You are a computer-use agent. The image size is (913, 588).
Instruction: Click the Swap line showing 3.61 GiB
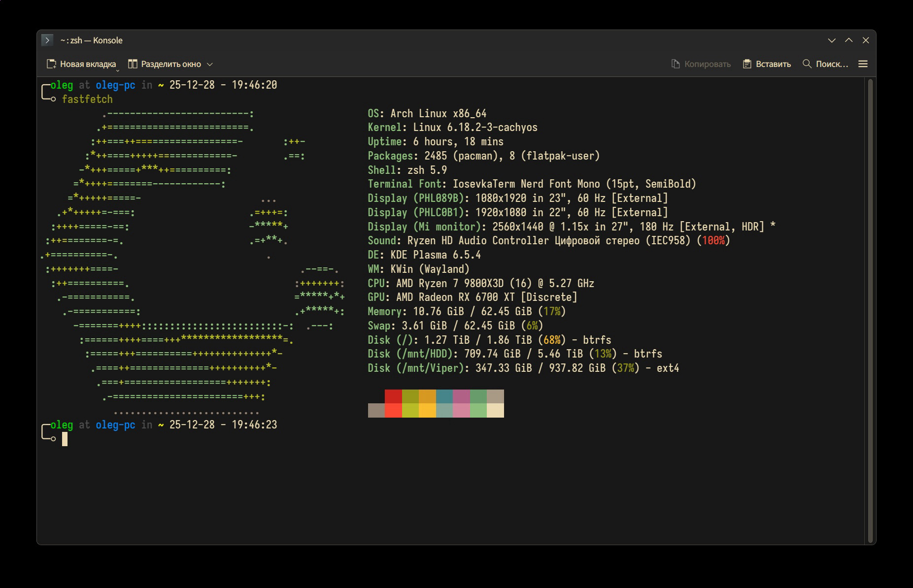[455, 326]
